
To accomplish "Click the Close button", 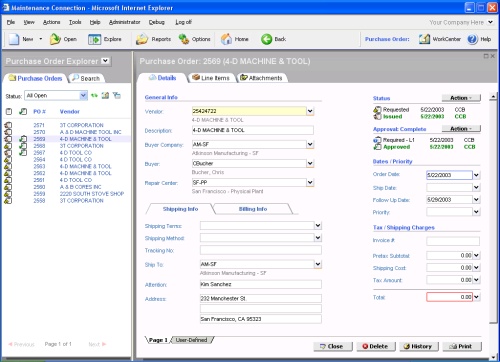I will coord(333,346).
